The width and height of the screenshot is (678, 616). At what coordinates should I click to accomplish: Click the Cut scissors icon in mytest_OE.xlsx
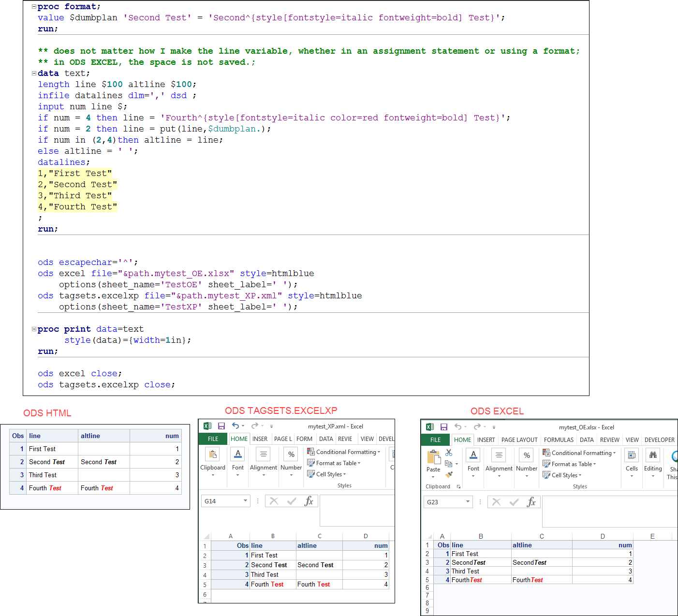[449, 452]
